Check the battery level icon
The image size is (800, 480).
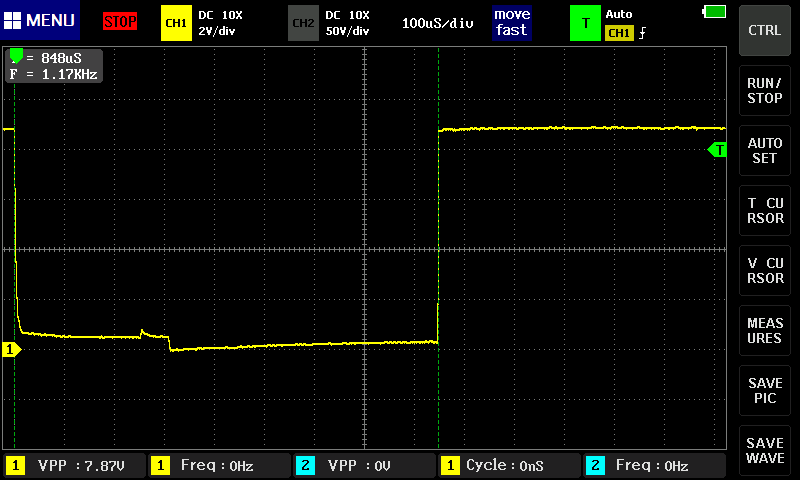tap(714, 11)
